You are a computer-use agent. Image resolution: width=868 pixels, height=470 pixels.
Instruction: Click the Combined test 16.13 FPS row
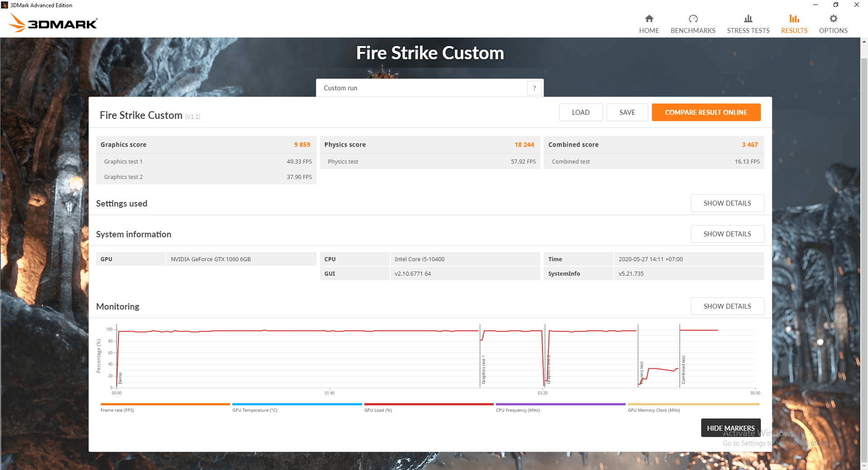coord(654,161)
